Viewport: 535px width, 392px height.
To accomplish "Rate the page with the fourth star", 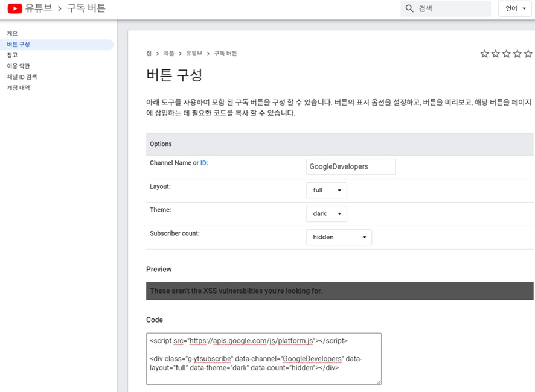I will pyautogui.click(x=517, y=54).
